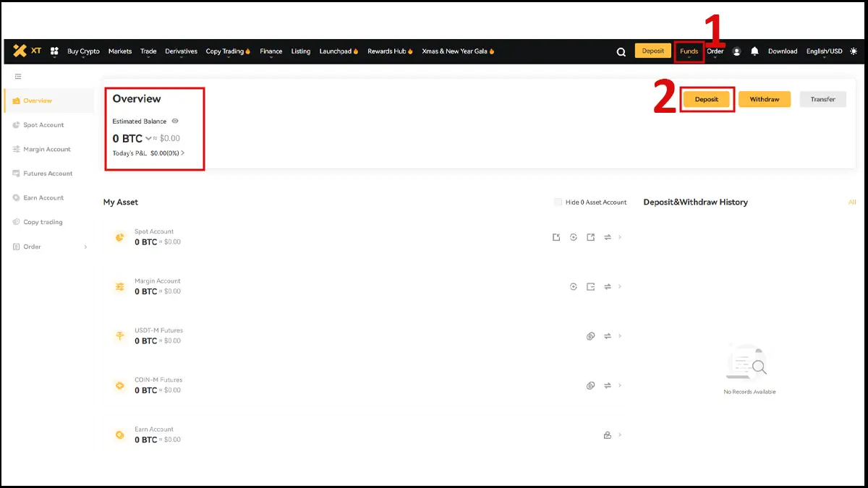Click the Spot Account deposit icon
This screenshot has height=488, width=868.
(x=556, y=237)
